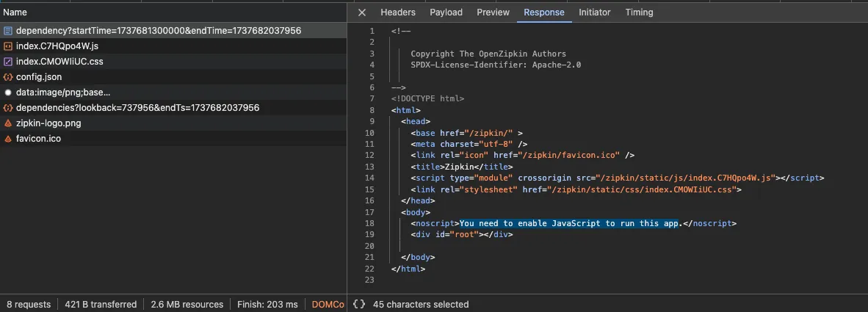The width and height of the screenshot is (868, 312).
Task: Click the base href="/zipkin/" line
Action: (x=466, y=133)
